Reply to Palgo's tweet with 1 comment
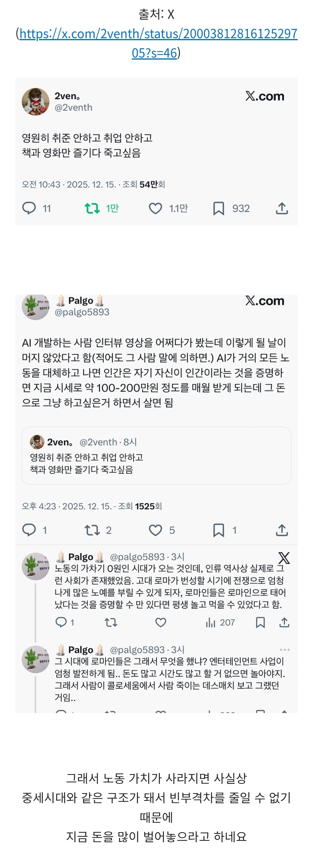Viewport: 312px width, 868px height. [29, 530]
